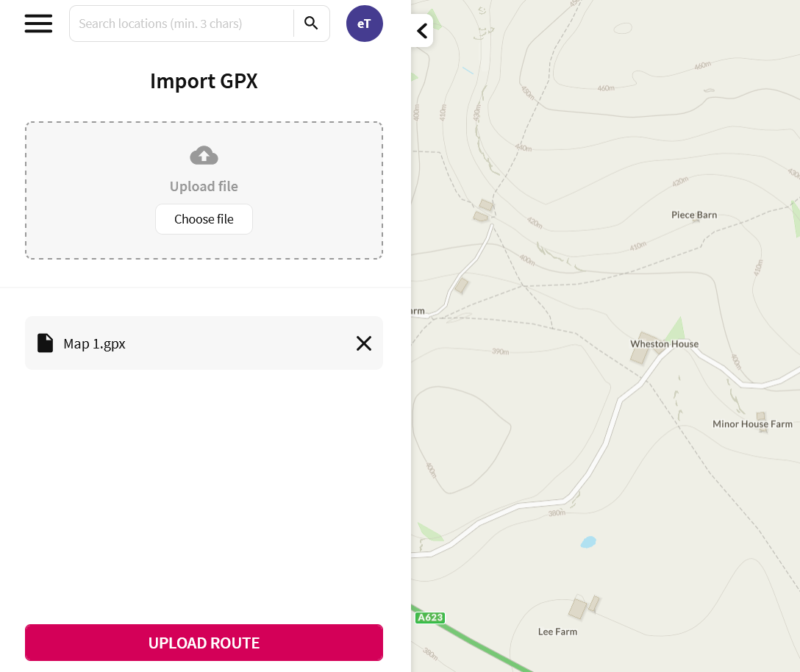Click the A623 road shield on map
Image resolution: width=800 pixels, height=672 pixels.
click(x=430, y=618)
